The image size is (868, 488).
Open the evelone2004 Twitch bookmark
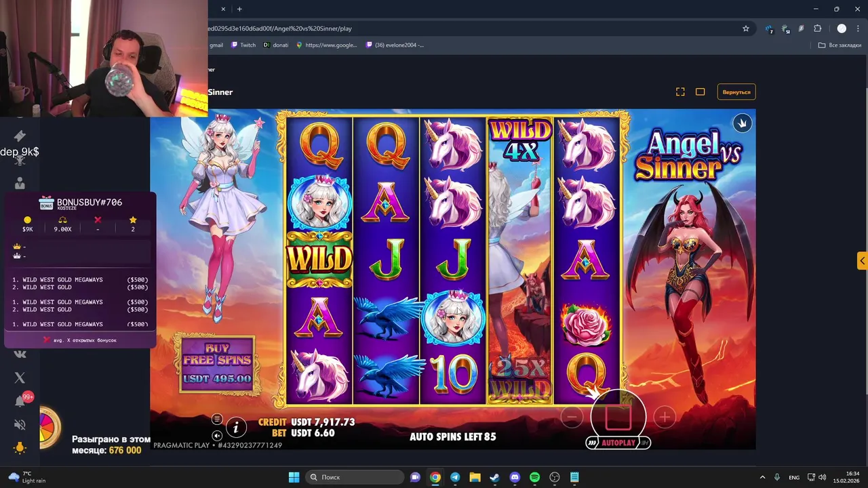point(395,45)
